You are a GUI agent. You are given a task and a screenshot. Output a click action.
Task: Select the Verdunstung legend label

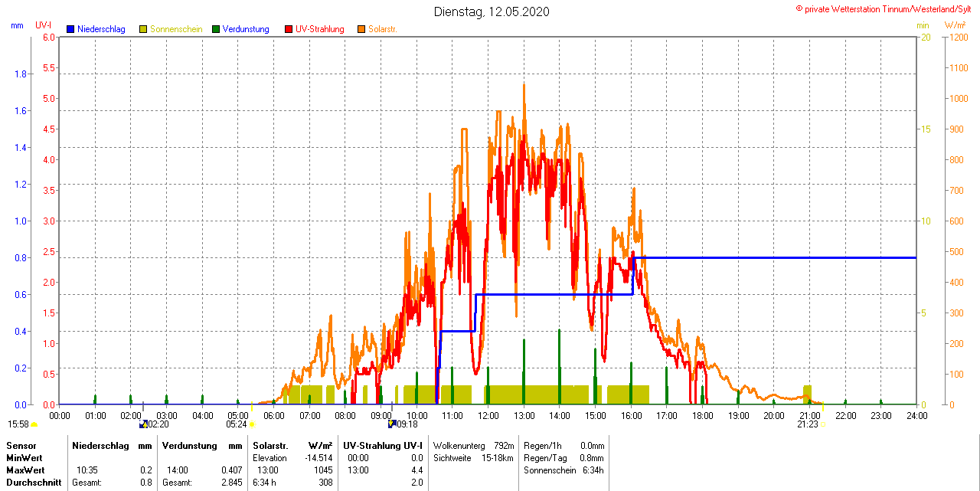coord(246,29)
